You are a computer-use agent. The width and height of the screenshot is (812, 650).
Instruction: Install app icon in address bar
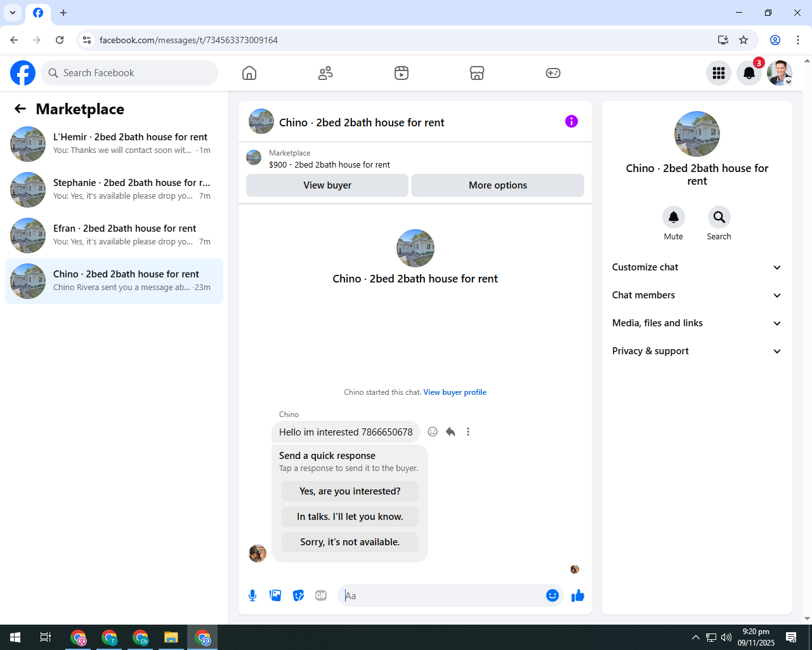723,40
